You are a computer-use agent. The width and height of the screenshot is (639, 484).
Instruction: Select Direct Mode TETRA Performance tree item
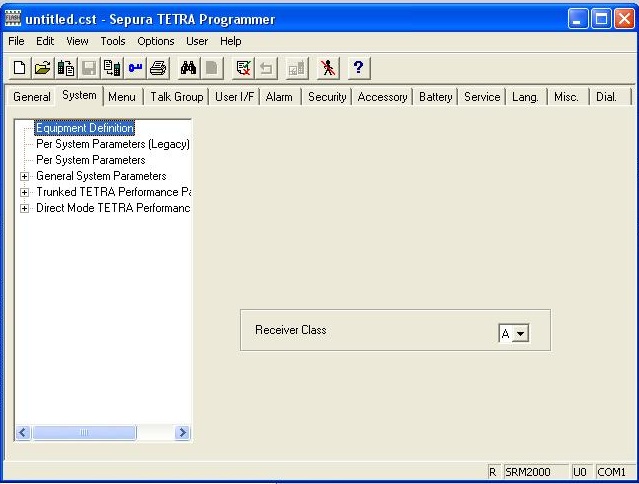tap(113, 208)
